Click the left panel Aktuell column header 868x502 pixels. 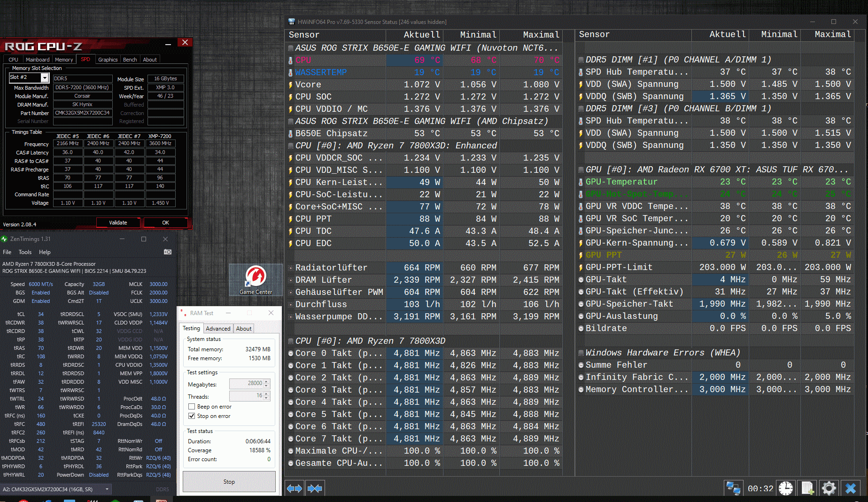pyautogui.click(x=414, y=35)
